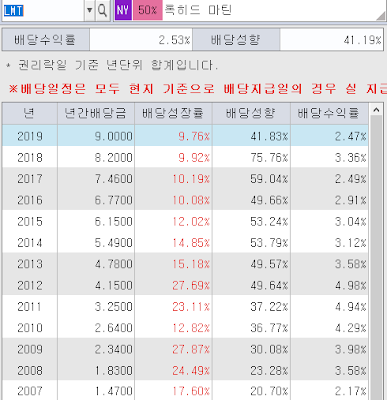Click payout ratio value 30.08%
The image size is (387, 400).
[x=269, y=350]
